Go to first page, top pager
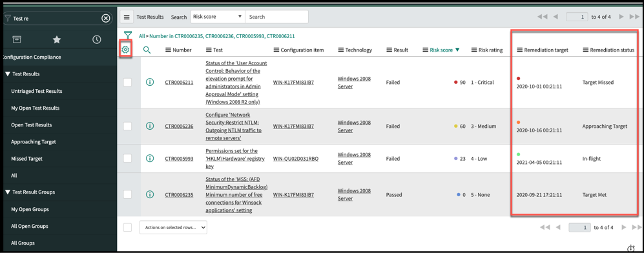Image resolution: width=644 pixels, height=253 pixels. 542,17
